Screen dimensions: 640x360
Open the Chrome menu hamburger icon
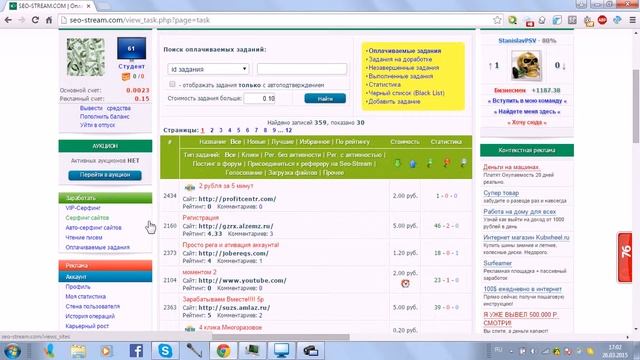(632, 20)
